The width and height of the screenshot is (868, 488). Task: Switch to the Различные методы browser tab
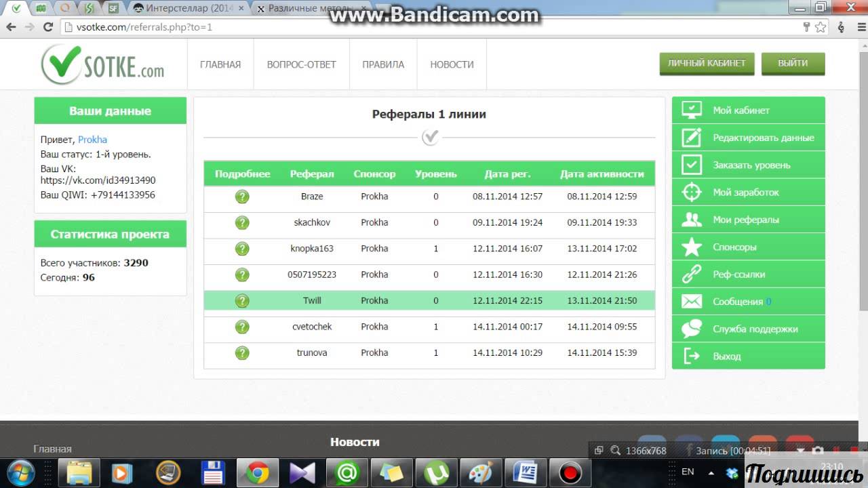pos(311,8)
